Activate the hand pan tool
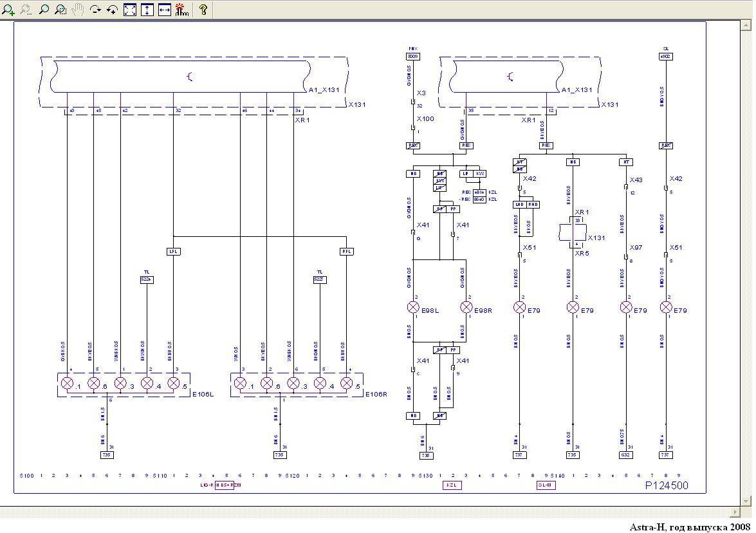756x533 pixels. pyautogui.click(x=78, y=10)
